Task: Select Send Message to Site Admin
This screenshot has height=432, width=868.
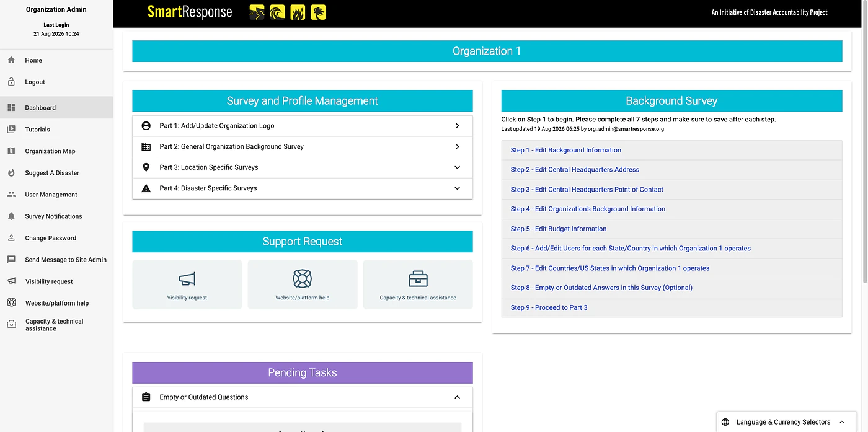Action: (66, 260)
